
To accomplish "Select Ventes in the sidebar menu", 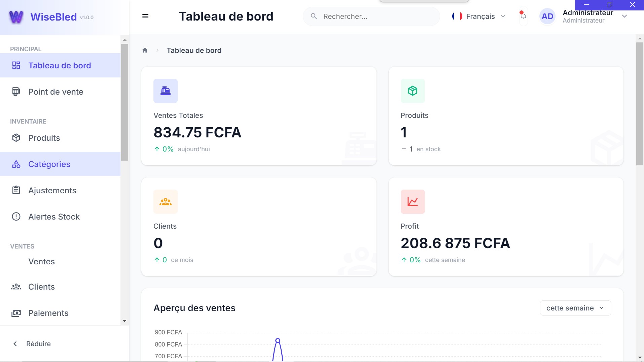I will click(41, 262).
